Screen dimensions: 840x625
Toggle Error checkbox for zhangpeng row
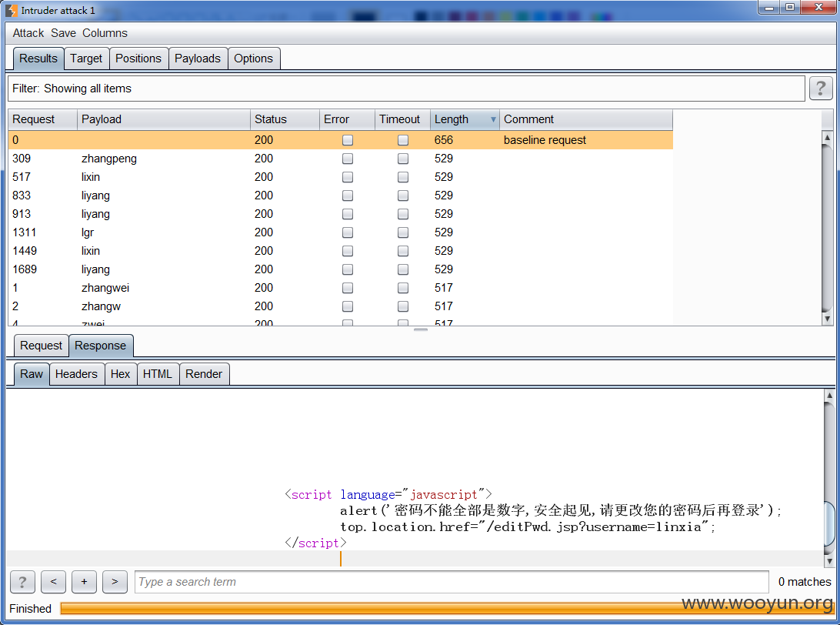coord(348,159)
